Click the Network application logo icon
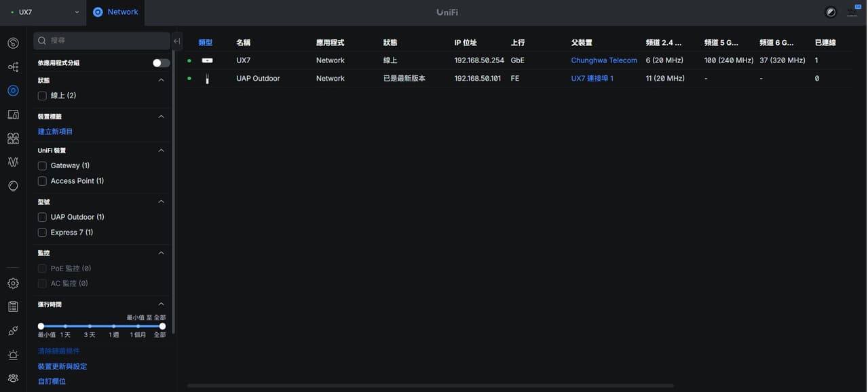The height and width of the screenshot is (392, 868). point(98,12)
